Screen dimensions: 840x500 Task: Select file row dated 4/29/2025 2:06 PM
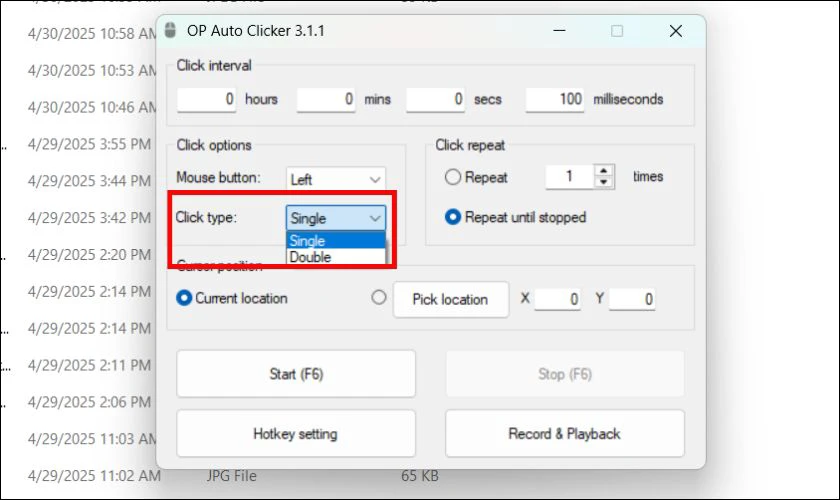pyautogui.click(x=89, y=402)
